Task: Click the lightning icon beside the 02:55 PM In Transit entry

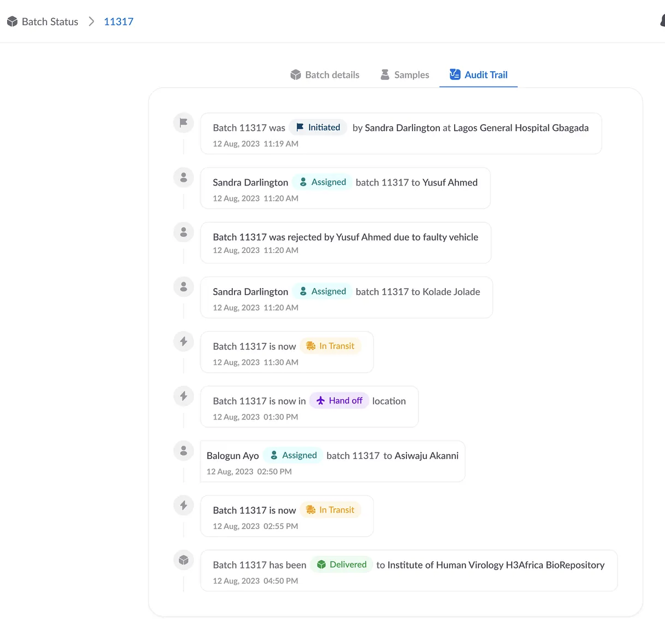Action: tap(184, 505)
